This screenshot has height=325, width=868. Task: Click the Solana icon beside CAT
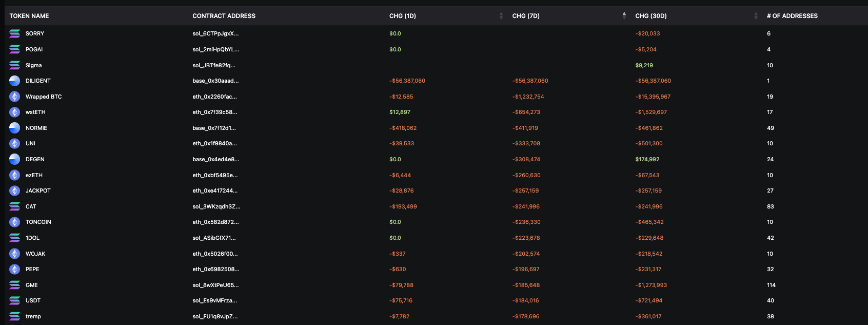pos(15,206)
